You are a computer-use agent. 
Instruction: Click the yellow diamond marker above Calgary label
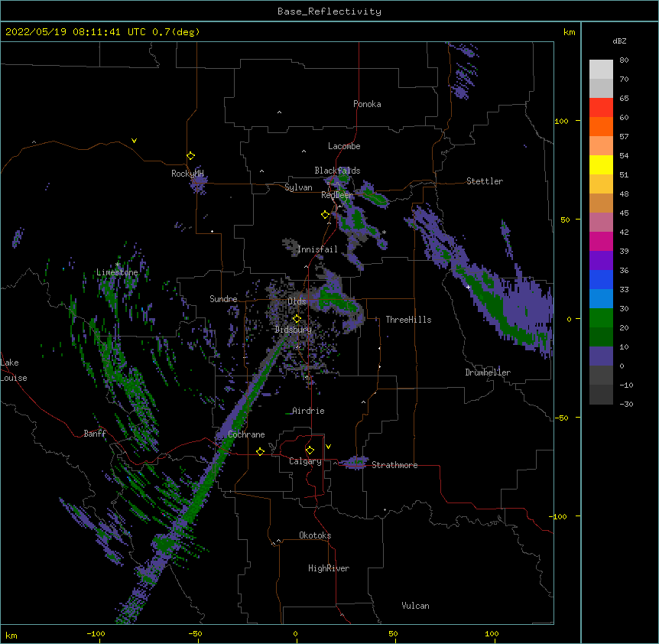pos(310,450)
